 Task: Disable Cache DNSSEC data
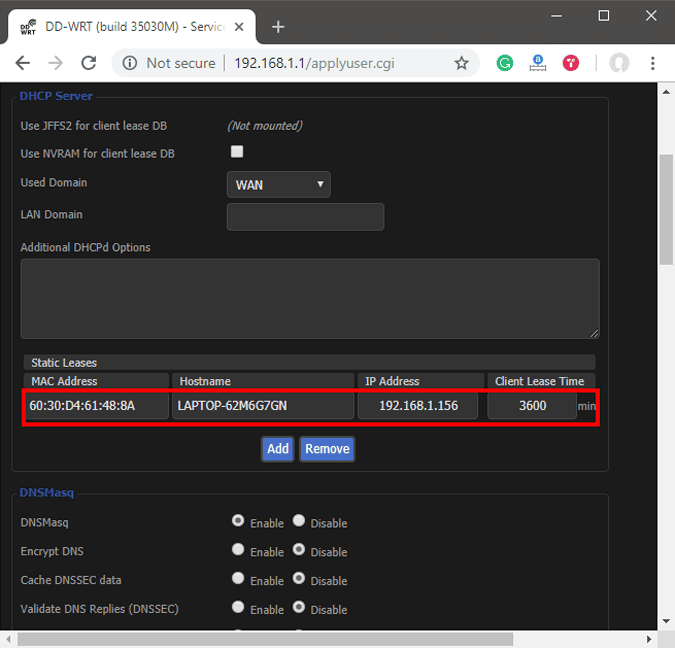click(299, 578)
